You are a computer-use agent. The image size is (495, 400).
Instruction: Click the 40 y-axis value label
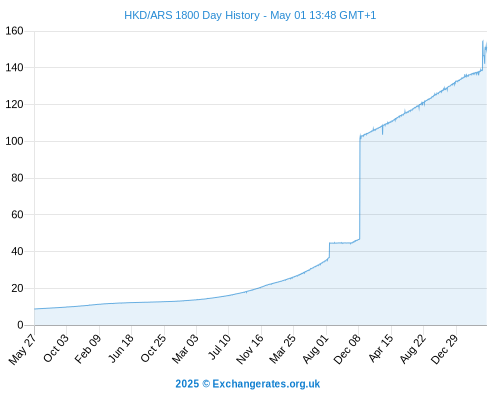(x=17, y=251)
